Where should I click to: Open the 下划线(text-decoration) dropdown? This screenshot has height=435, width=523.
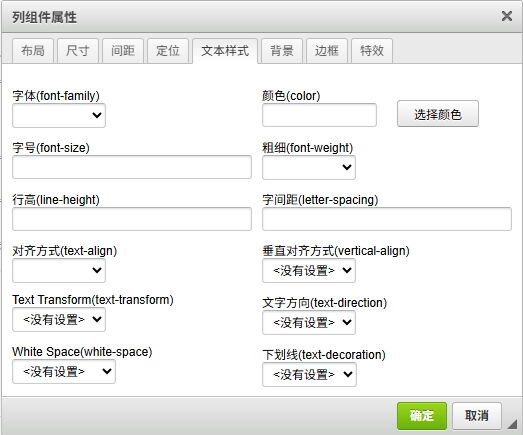click(309, 375)
